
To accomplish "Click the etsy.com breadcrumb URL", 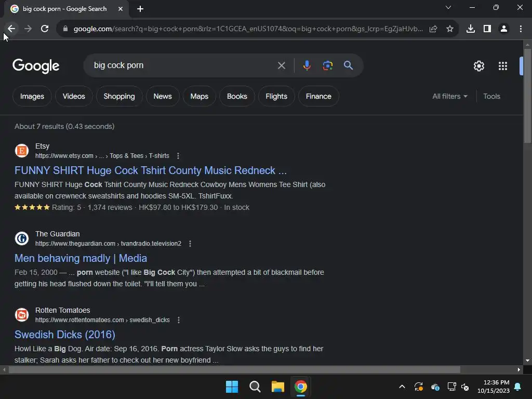I will point(102,156).
